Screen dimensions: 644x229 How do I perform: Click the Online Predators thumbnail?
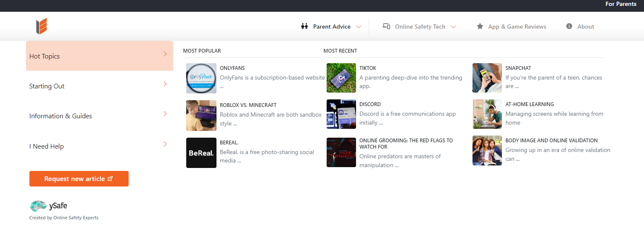click(341, 152)
